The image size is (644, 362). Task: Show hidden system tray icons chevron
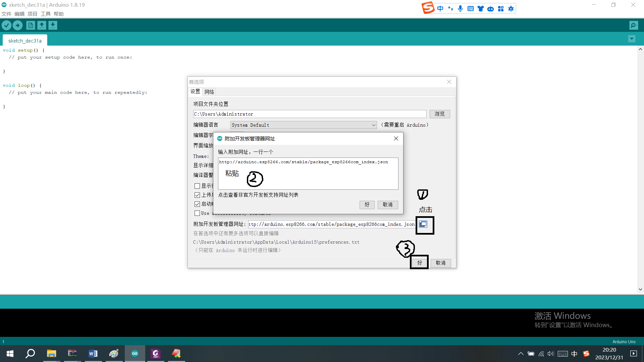(521, 354)
